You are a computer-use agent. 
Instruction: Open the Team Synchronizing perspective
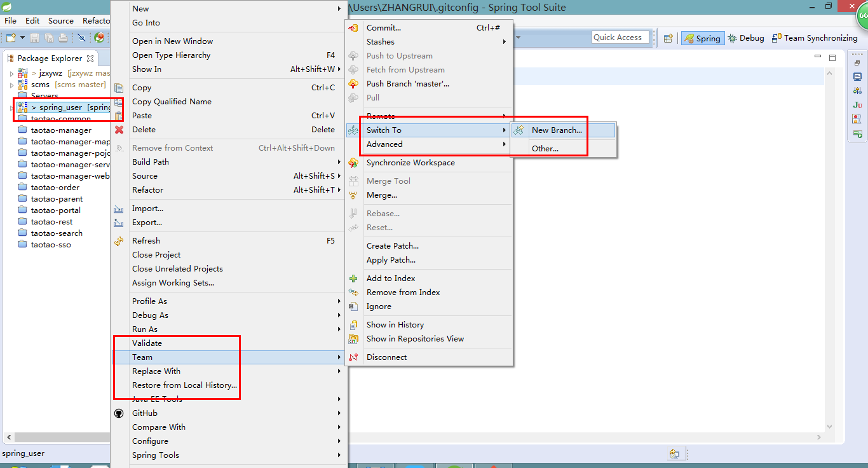[x=815, y=38]
